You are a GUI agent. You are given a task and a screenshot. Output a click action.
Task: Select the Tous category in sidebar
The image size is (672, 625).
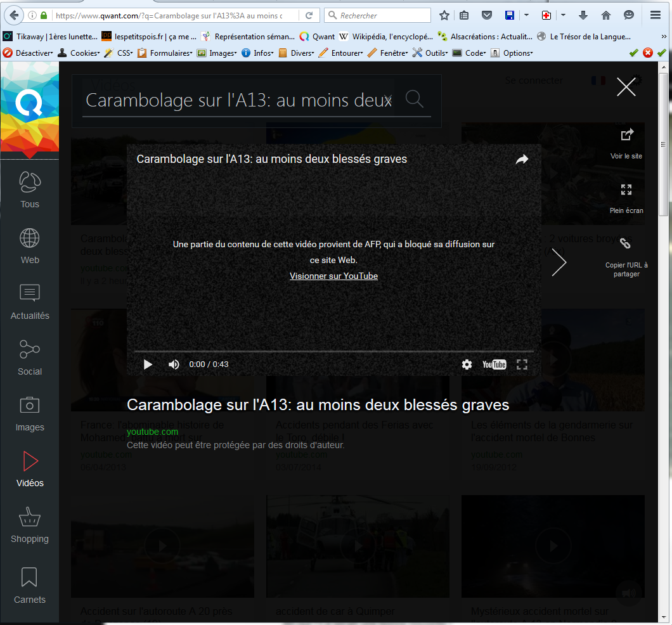tap(30, 190)
